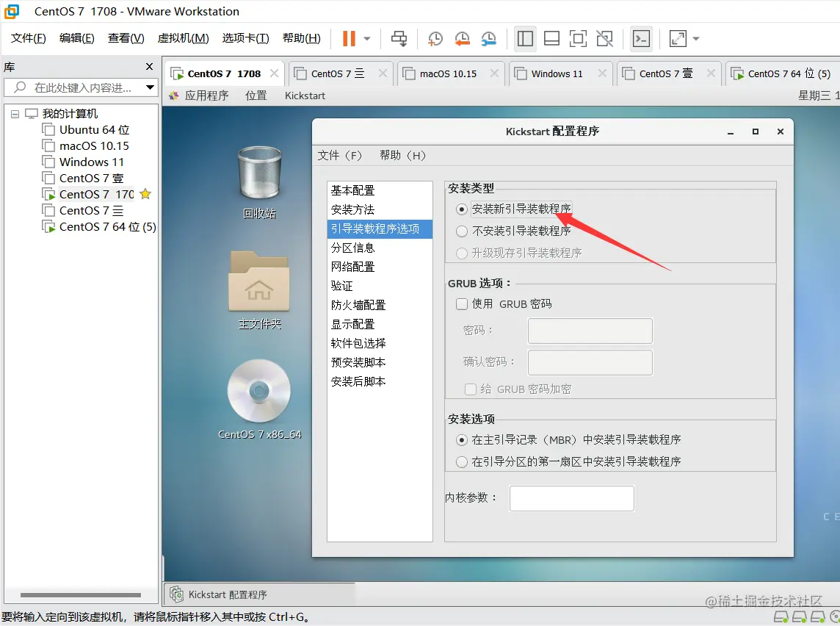This screenshot has height=626, width=840.
Task: Toggle the library sidebar view icon
Action: [x=525, y=39]
